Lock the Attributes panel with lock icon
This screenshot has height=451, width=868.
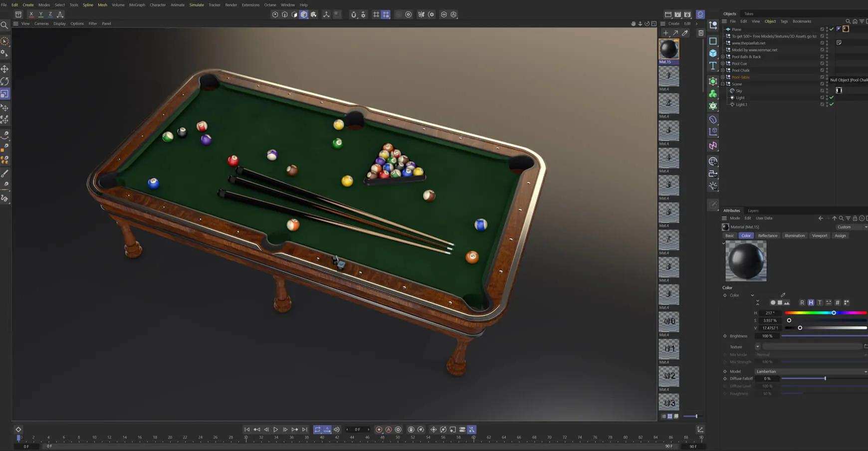pos(855,219)
